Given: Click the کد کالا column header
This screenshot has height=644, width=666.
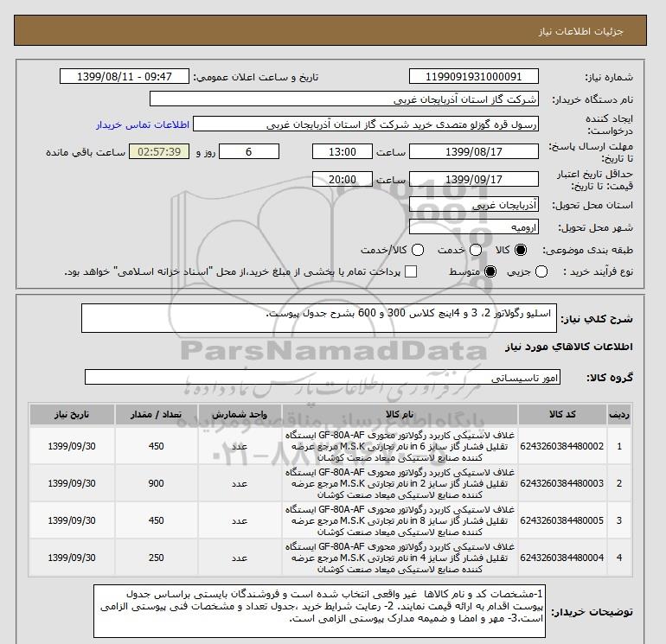Looking at the screenshot, I should coord(562,414).
